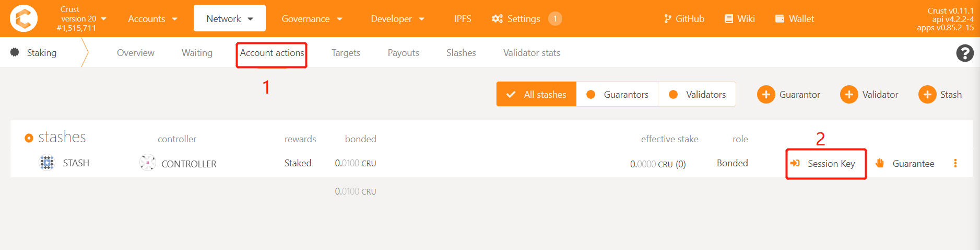Open the help question mark icon
Screen dimensions: 980x250
point(964,53)
